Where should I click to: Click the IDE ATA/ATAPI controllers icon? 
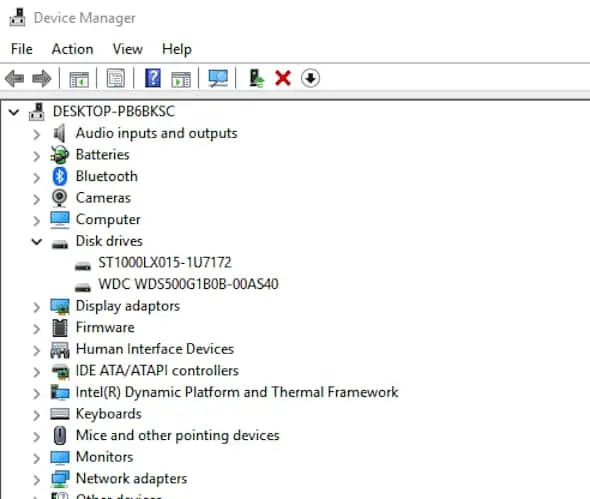click(60, 371)
